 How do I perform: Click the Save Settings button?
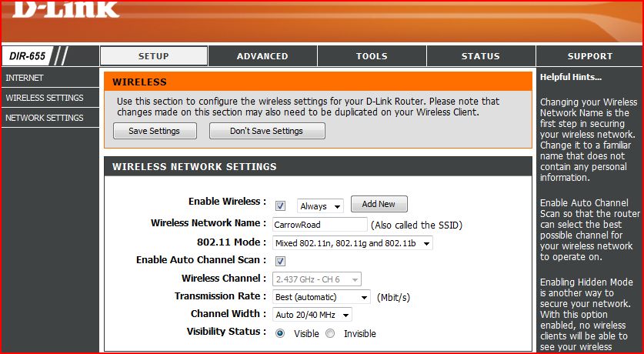click(x=155, y=131)
